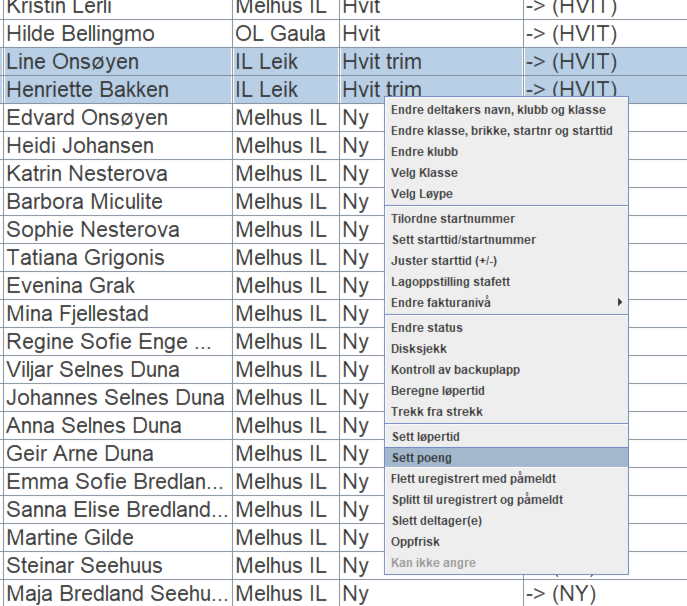Click 'Velg Klasse' in context menu
Screen dimensions: 687x606
point(425,173)
